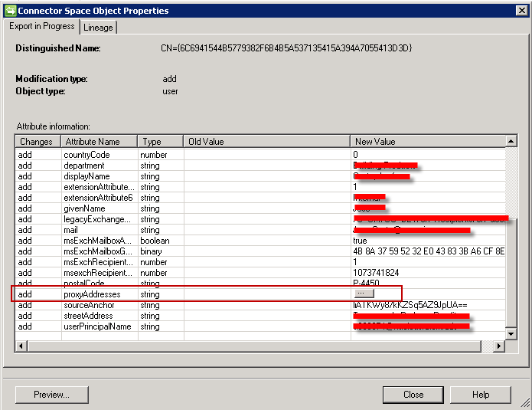Select the msExchMailboxA... boolean row
This screenshot has height=410, width=532.
(x=260, y=241)
